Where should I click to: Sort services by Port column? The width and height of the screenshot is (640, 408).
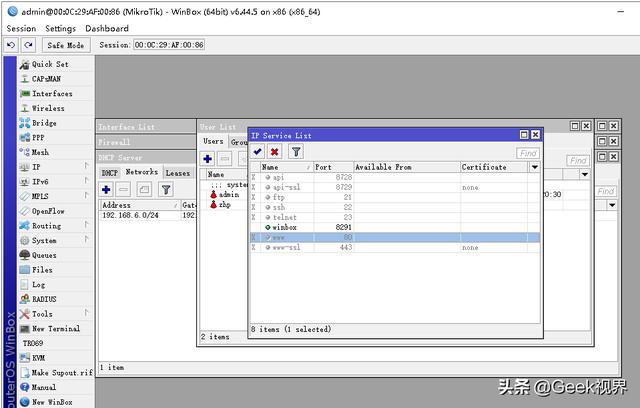tap(333, 167)
